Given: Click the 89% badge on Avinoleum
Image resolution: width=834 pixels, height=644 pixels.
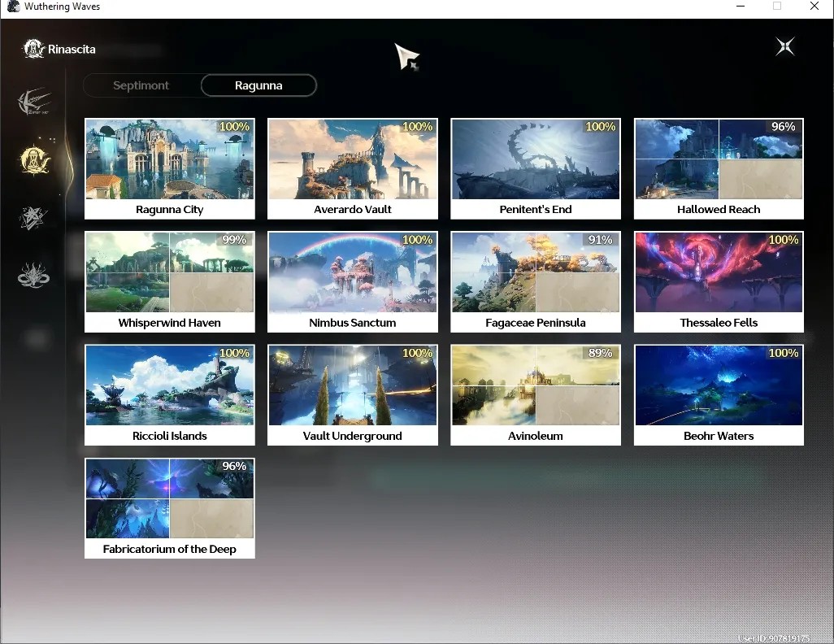Looking at the screenshot, I should (x=600, y=353).
